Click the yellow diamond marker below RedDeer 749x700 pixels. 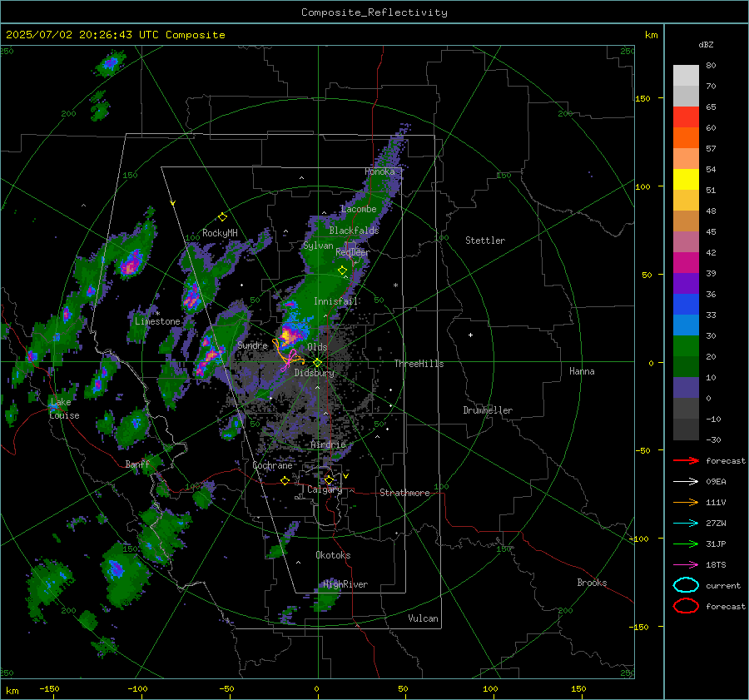click(x=342, y=271)
